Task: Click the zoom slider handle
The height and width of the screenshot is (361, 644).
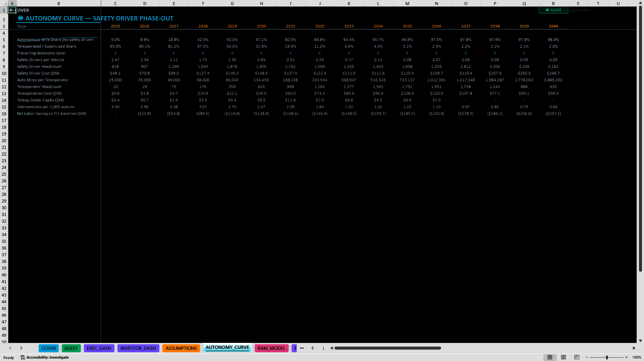Action: 607,357
